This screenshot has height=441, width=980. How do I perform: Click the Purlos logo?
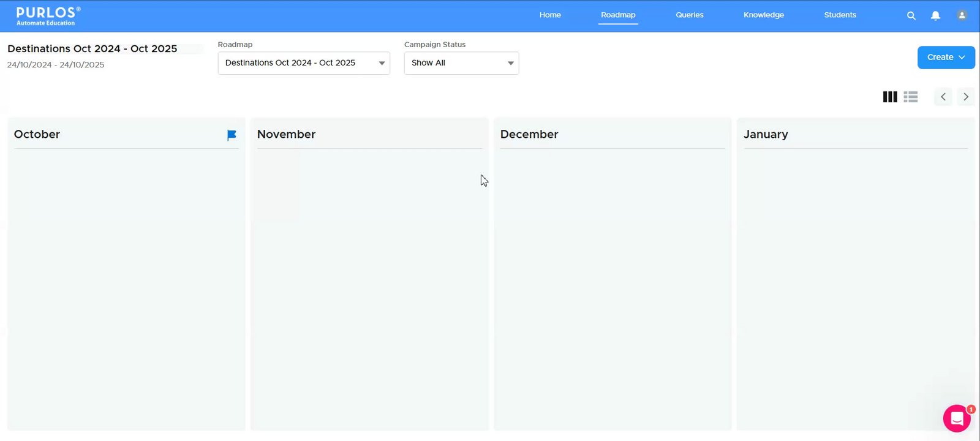coord(48,16)
